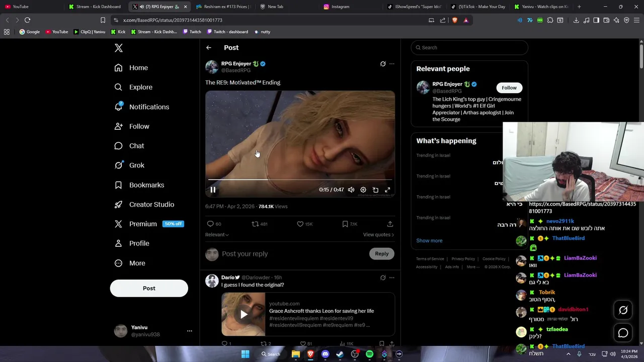Image resolution: width=644 pixels, height=362 pixels.
Task: Open the Explore page
Action: point(133,87)
